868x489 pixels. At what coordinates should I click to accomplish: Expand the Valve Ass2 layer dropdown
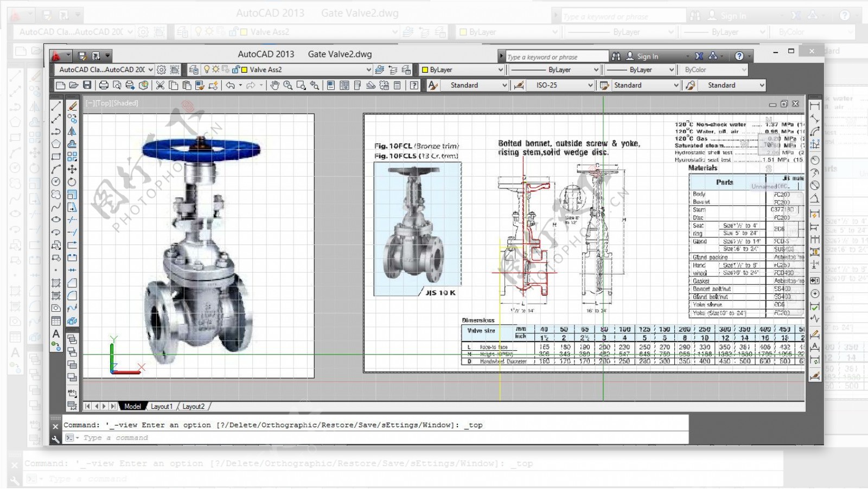pos(369,69)
